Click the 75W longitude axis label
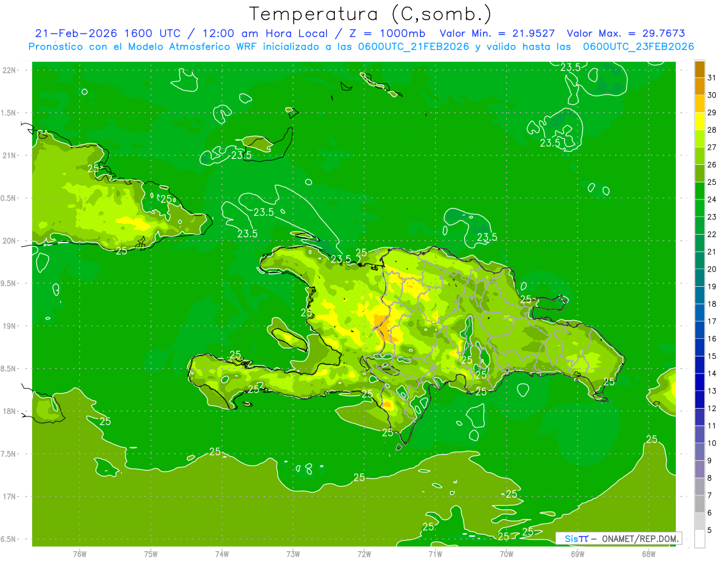728x562 pixels. coord(151,554)
